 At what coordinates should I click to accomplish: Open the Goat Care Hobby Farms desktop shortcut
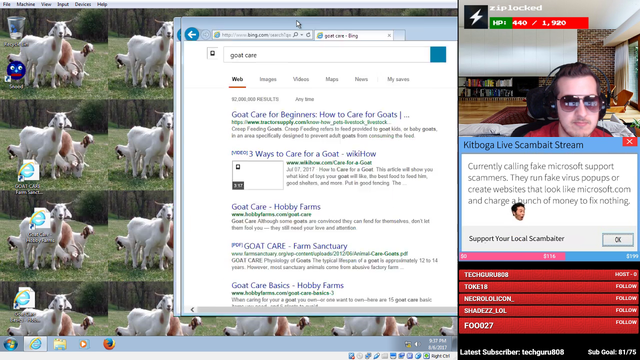[39, 224]
